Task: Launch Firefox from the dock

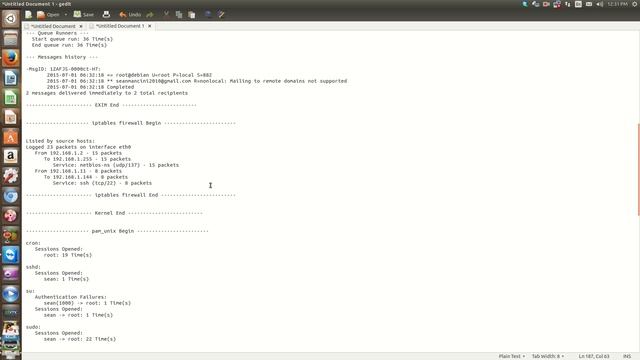Action: (x=11, y=58)
